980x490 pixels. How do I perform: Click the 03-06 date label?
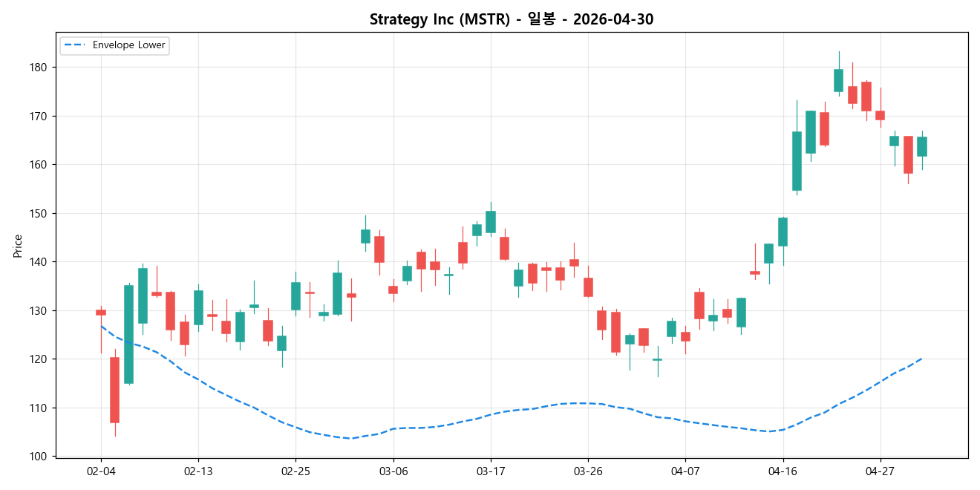(x=393, y=471)
